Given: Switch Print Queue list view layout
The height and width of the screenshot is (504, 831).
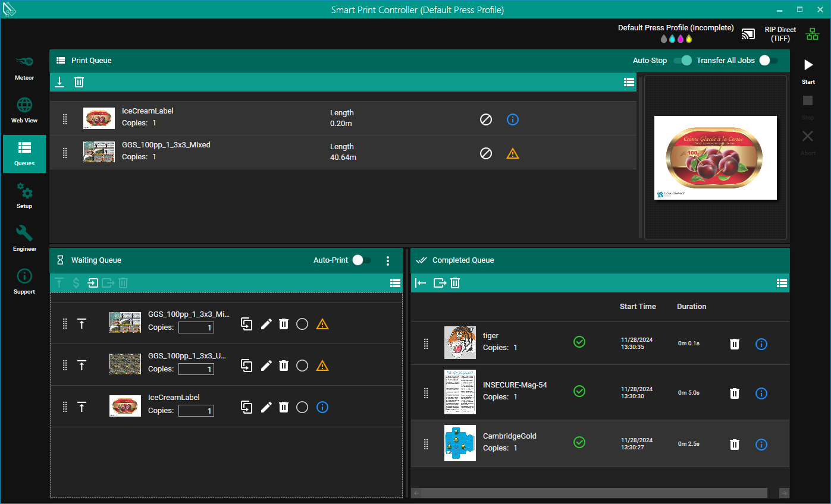Looking at the screenshot, I should (629, 83).
